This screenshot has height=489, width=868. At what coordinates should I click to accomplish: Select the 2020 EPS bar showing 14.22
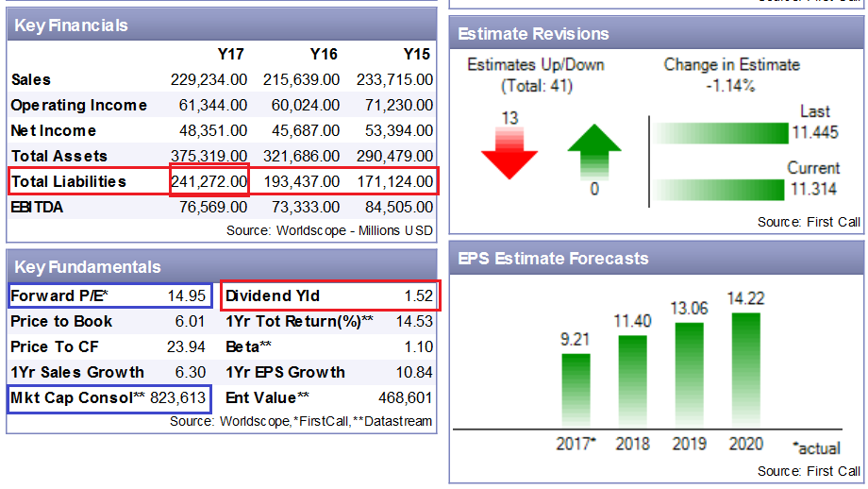[745, 369]
